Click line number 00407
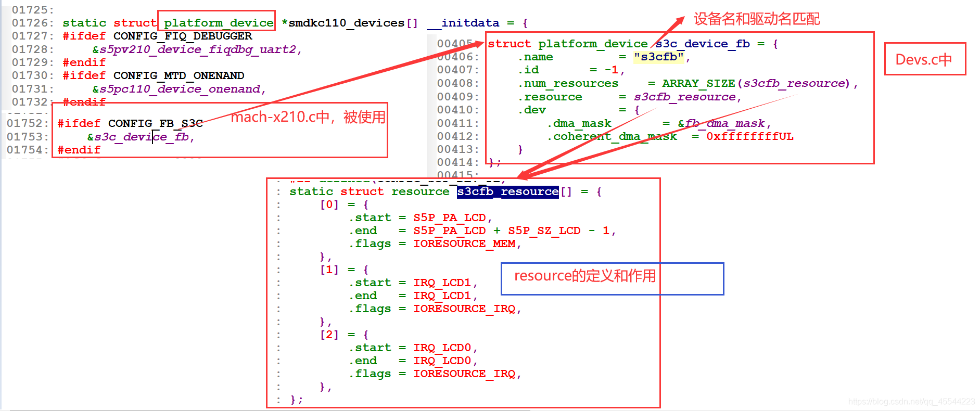The width and height of the screenshot is (980, 411). [457, 70]
